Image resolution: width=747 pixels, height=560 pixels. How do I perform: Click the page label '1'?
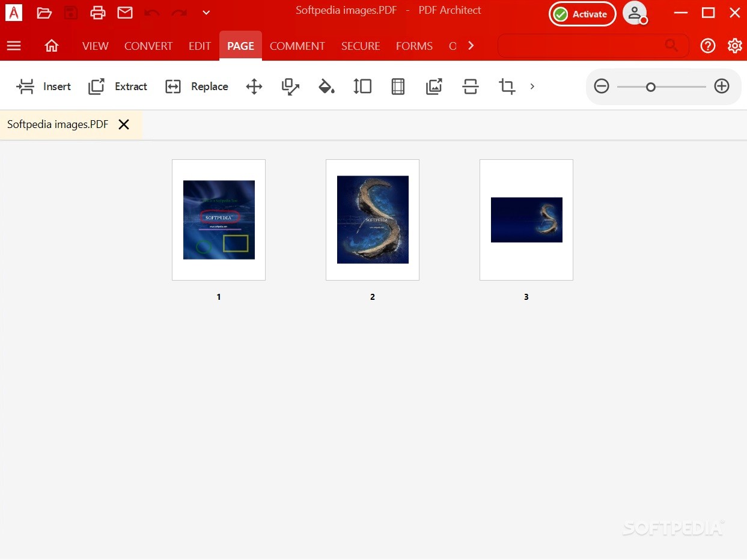(x=219, y=297)
